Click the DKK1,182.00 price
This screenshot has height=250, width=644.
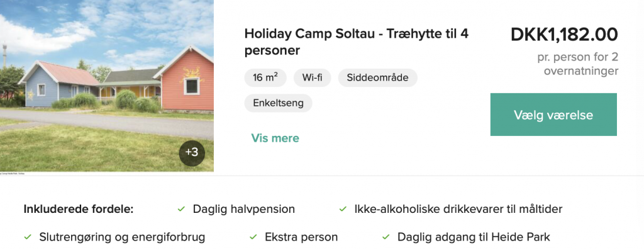coord(564,35)
